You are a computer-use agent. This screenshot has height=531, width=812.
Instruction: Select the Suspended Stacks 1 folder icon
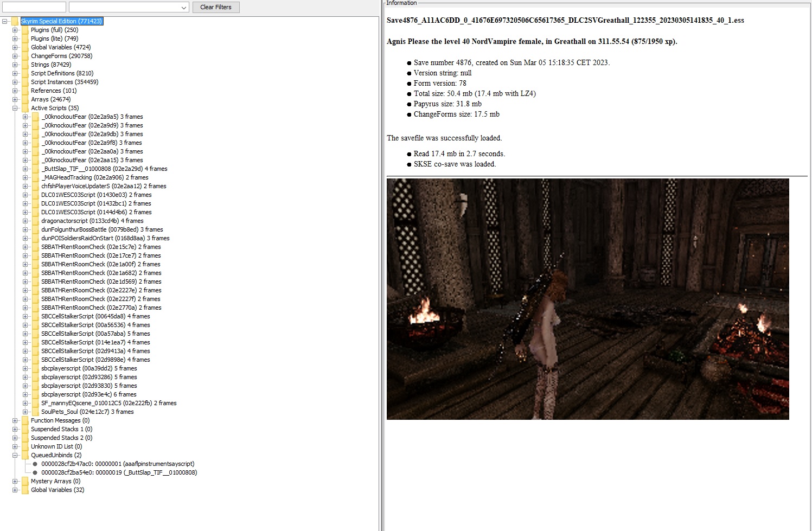25,429
